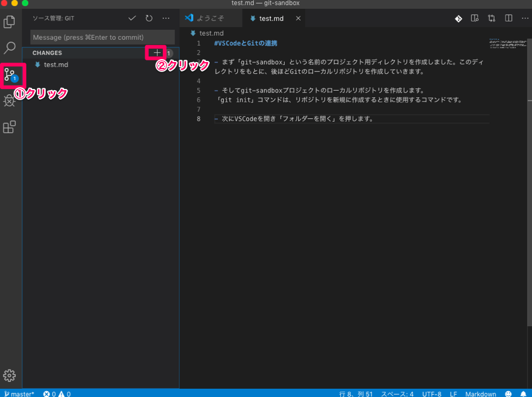Viewport: 532px width, 397px height.
Task: Open the editor More Actions ellipsis menu
Action: [x=525, y=18]
